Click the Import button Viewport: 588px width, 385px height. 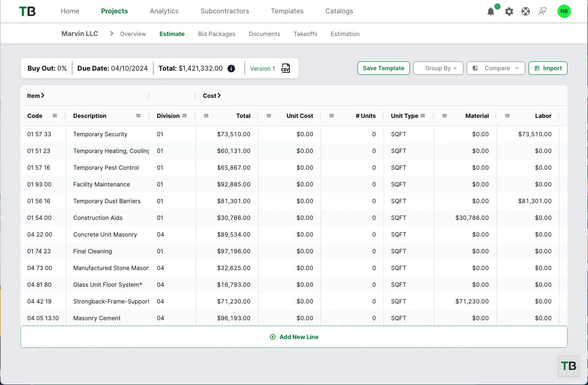(548, 68)
